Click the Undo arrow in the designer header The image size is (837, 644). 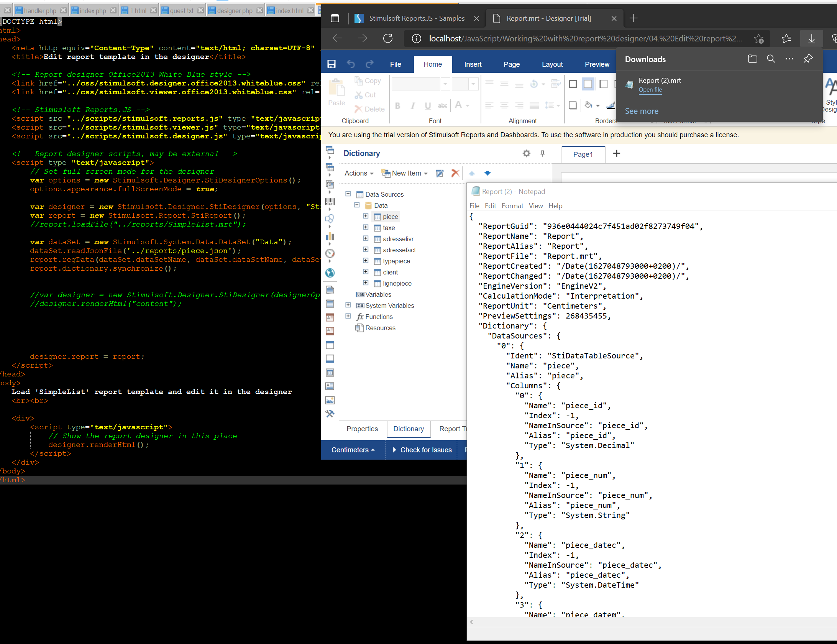tap(351, 64)
